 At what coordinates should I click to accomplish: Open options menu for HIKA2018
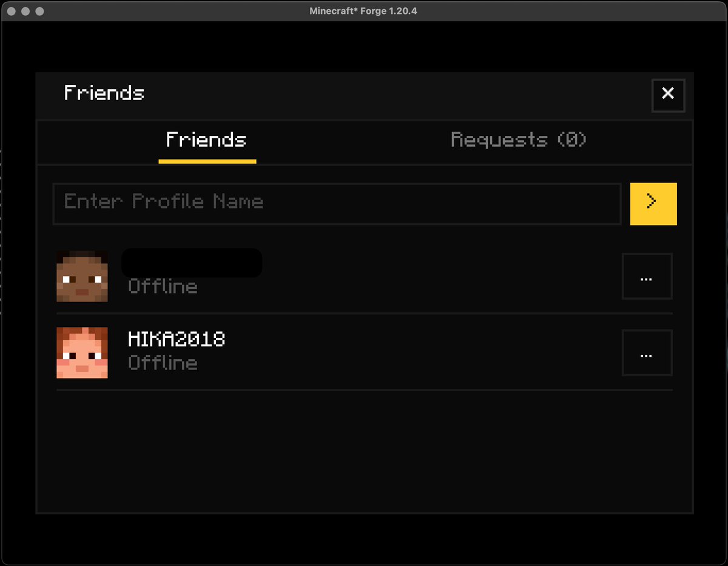[x=647, y=353]
